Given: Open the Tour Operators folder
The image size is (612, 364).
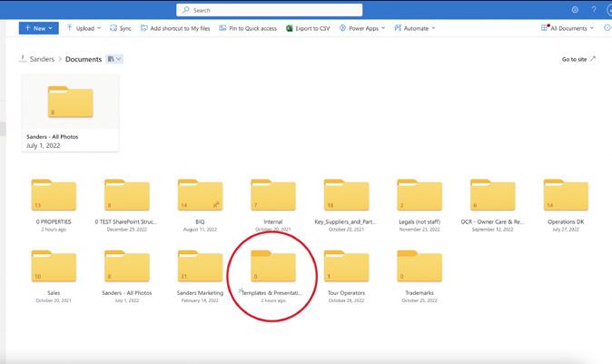Looking at the screenshot, I should (346, 266).
